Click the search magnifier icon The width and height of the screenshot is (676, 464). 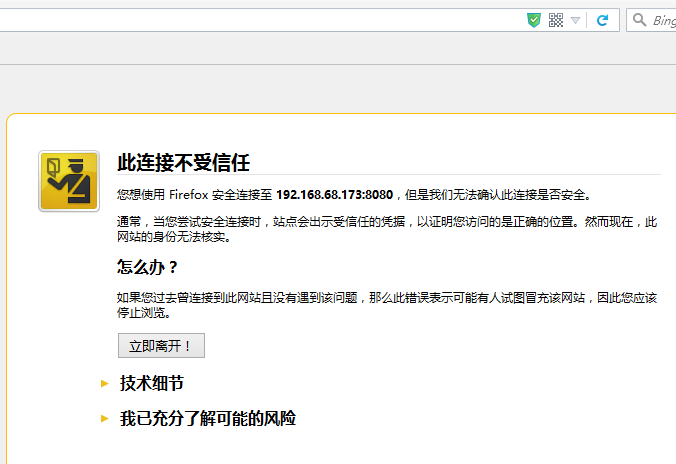click(639, 19)
